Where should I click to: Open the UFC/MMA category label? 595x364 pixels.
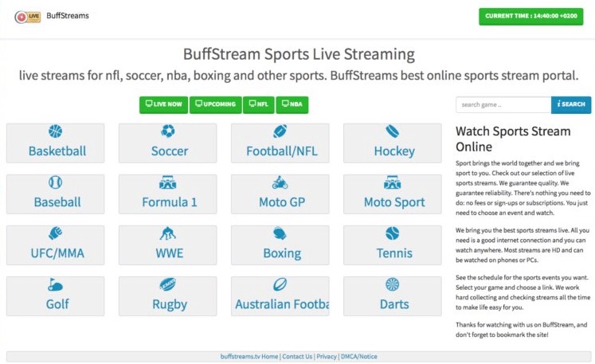pos(57,253)
